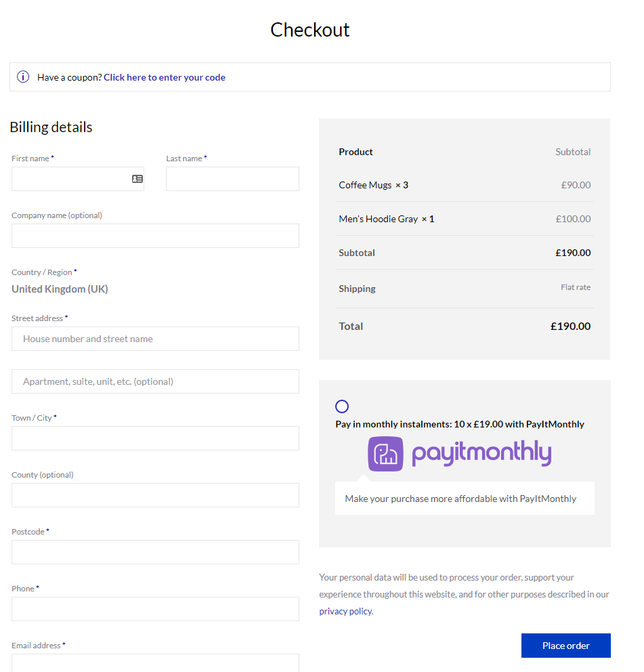Screen dimensions: 644x672
Task: Click the PayItMonthly elephant logo
Action: coord(385,454)
